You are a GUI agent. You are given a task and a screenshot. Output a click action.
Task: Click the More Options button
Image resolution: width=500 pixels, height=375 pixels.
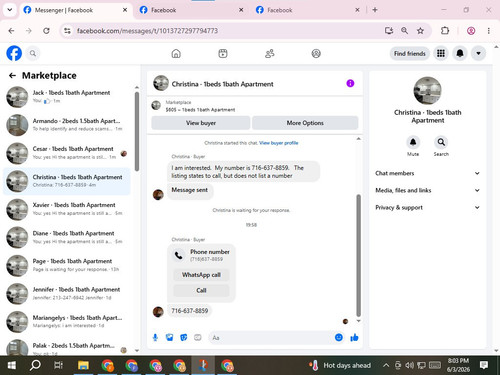[305, 123]
